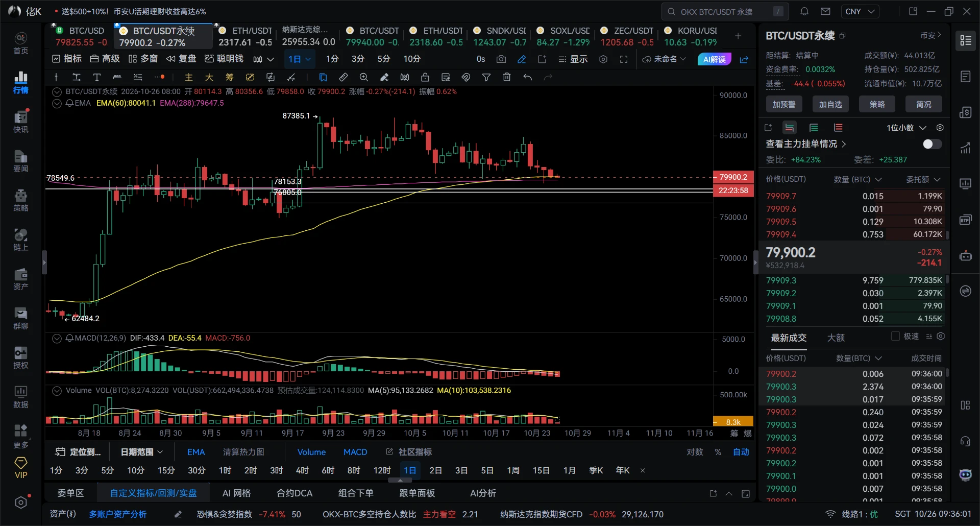
Task: Undo the last drawing action
Action: (x=527, y=77)
